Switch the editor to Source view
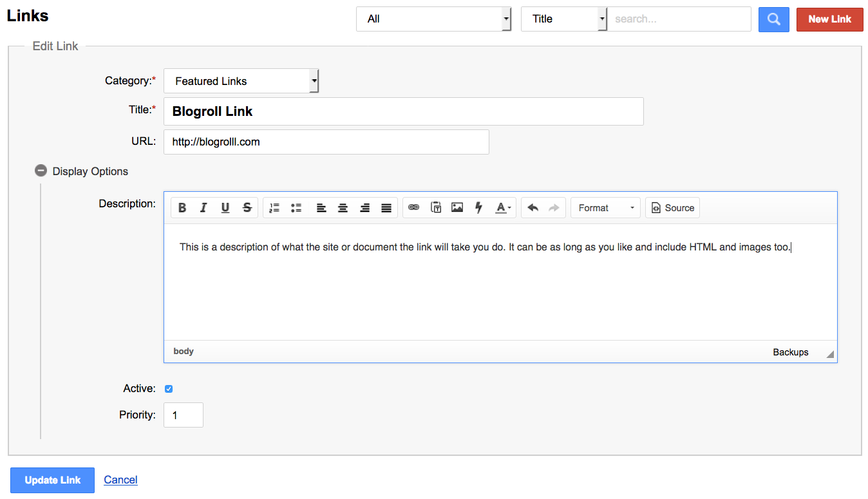Viewport: 868px width, 499px height. pyautogui.click(x=672, y=208)
